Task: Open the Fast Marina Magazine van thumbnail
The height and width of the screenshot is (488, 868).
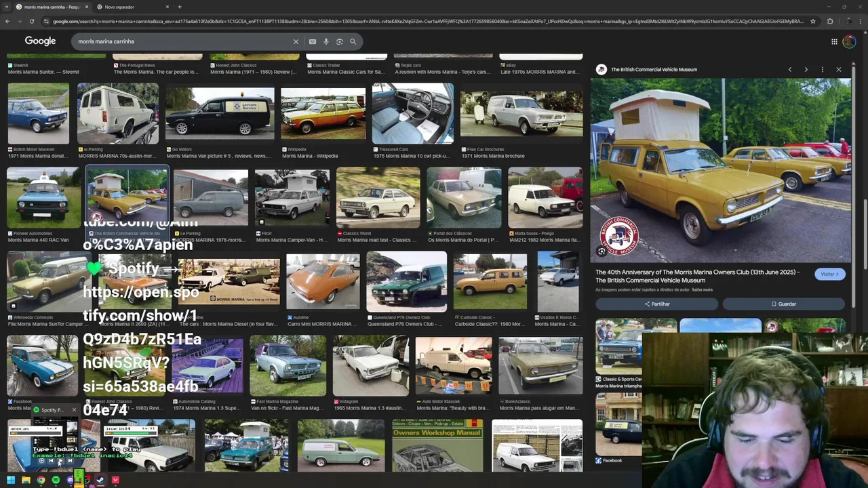Action: pos(288,366)
